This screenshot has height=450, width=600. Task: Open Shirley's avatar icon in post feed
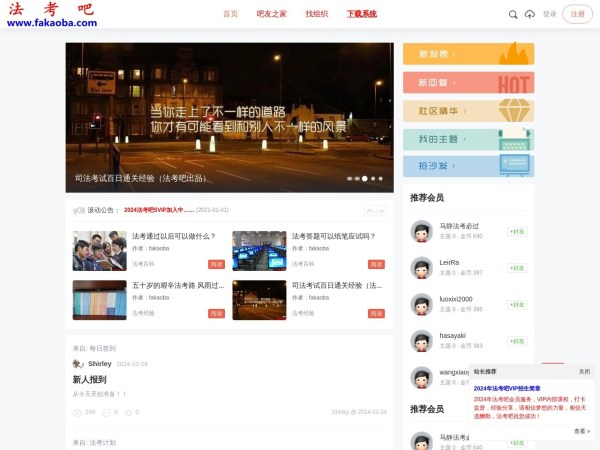click(78, 364)
